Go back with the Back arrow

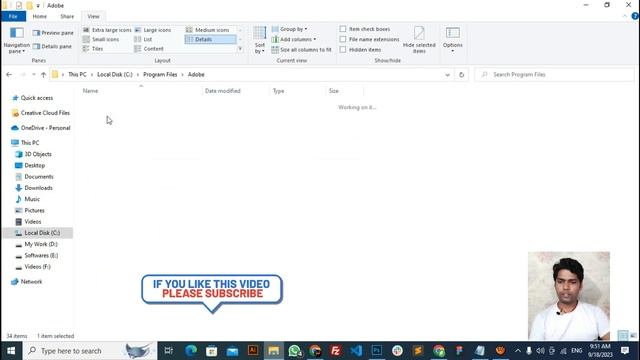pyautogui.click(x=9, y=75)
